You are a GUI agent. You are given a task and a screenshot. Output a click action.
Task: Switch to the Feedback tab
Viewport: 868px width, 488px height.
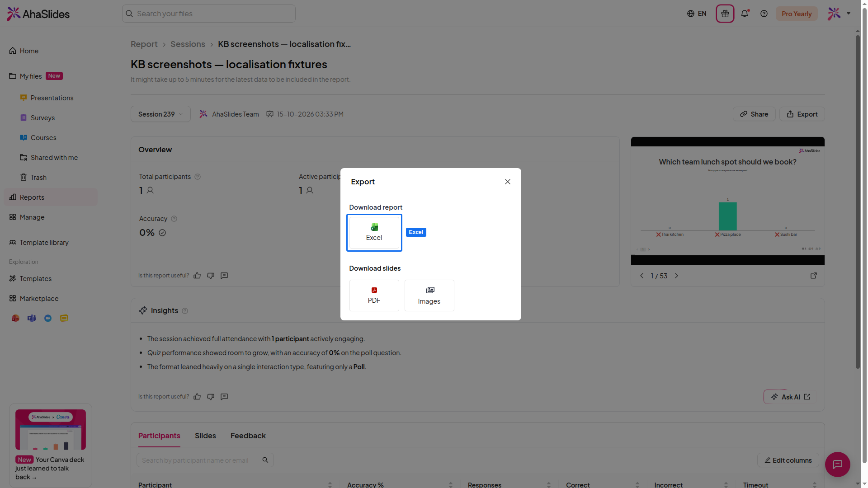point(248,436)
